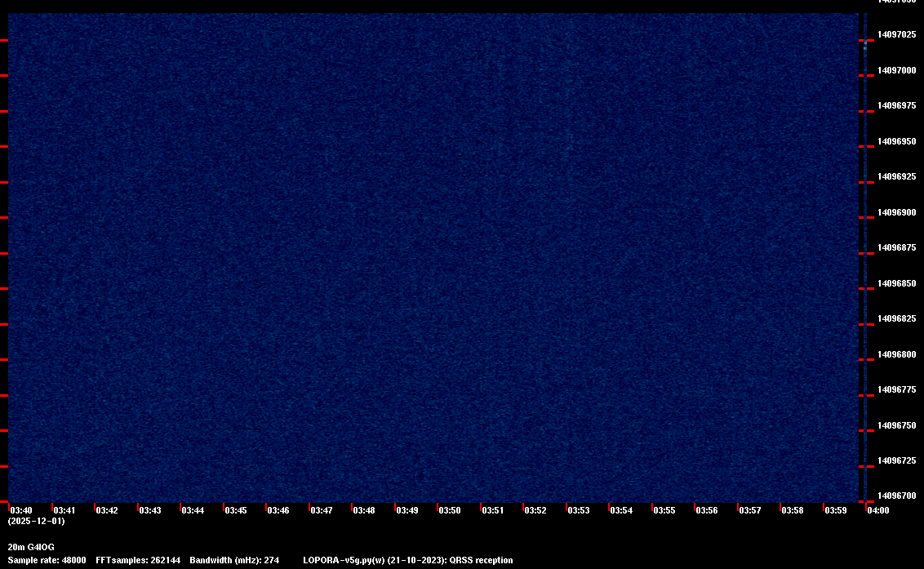
Task: Click the 04:00 time label
Action: 878,510
